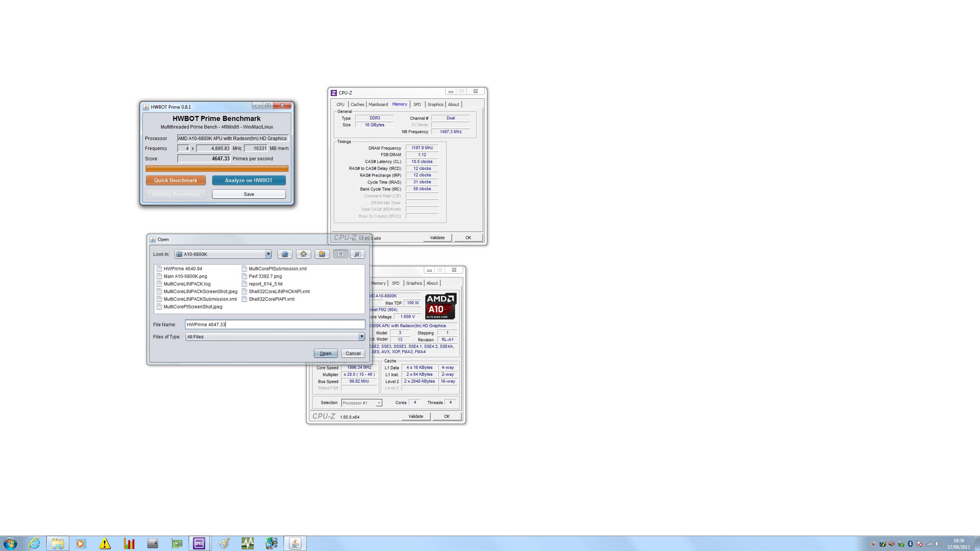Click the File Name input field
This screenshot has width=980, height=551.
(275, 324)
